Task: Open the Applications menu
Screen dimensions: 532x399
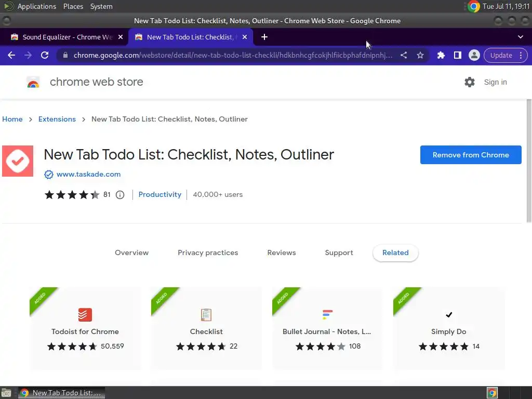Action: point(37,6)
